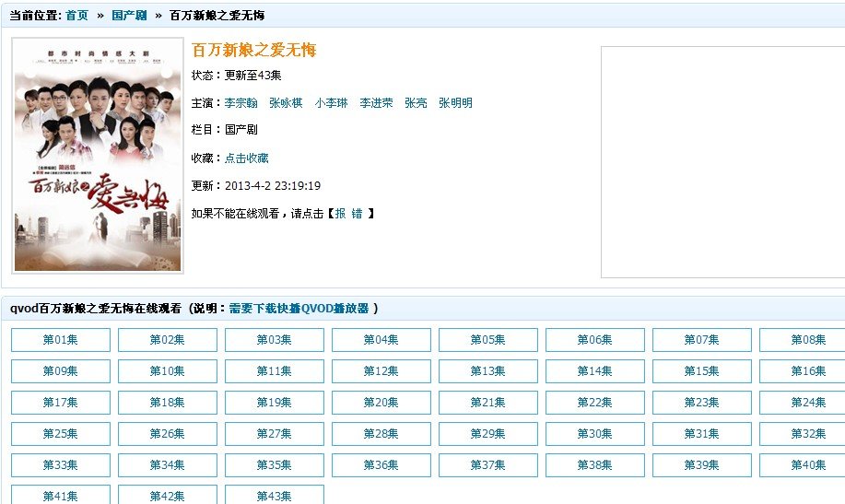
Task: Play episode 第20集
Action: pos(381,403)
